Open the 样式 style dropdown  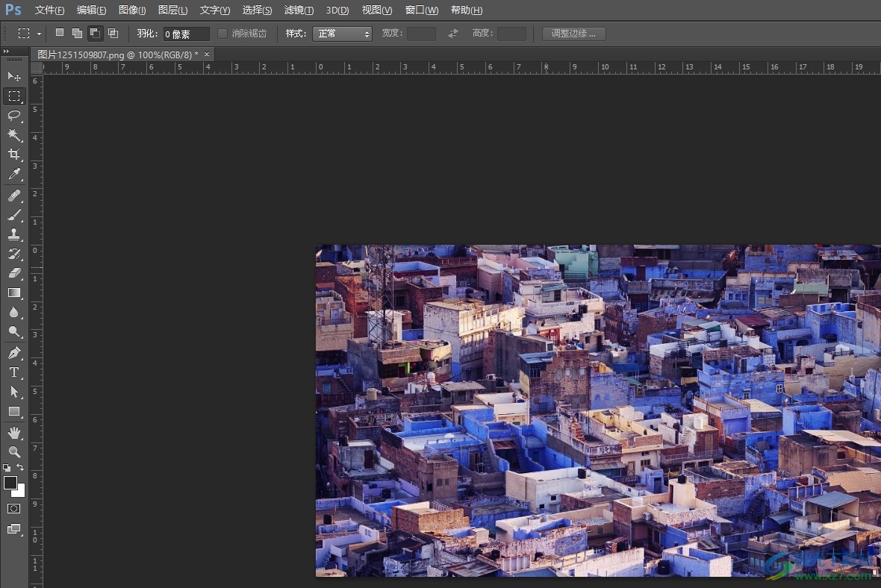(x=343, y=34)
